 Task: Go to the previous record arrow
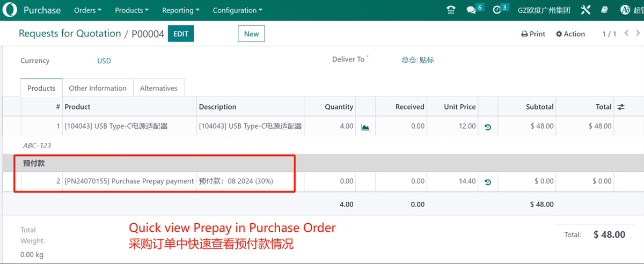point(626,33)
